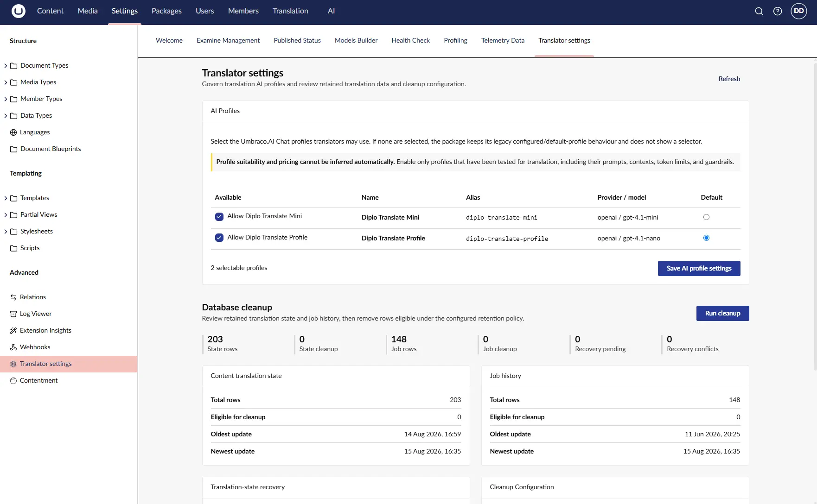Click the Document Blueprints icon
The image size is (817, 504).
pos(14,149)
